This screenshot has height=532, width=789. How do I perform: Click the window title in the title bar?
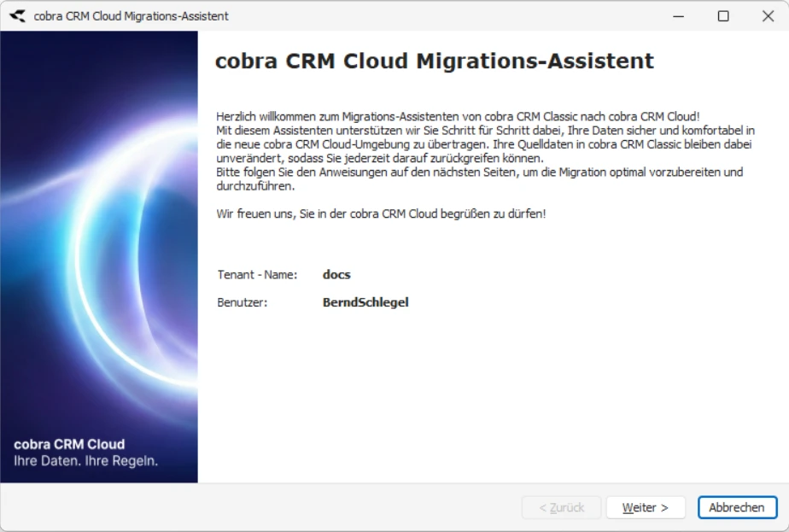(128, 15)
